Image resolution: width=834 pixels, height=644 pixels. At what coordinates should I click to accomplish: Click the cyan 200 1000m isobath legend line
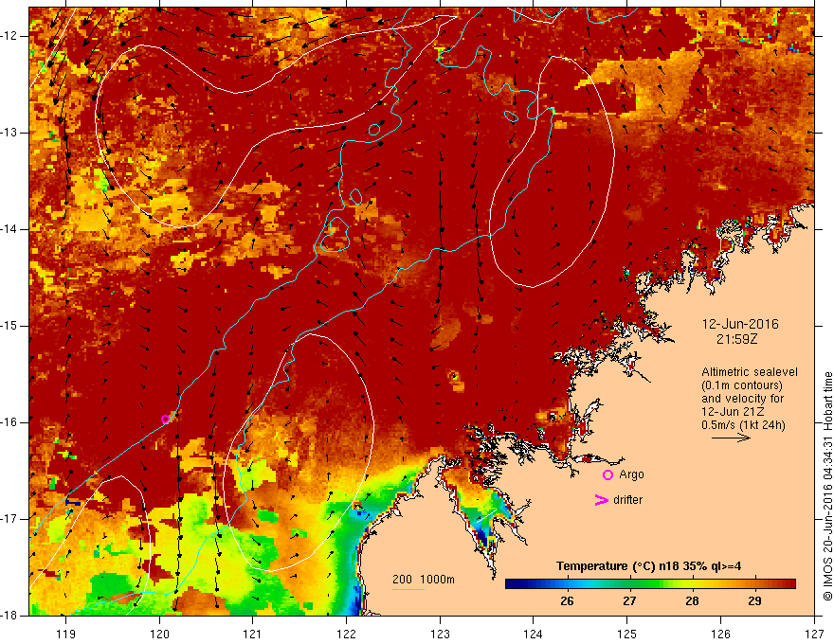tap(408, 589)
